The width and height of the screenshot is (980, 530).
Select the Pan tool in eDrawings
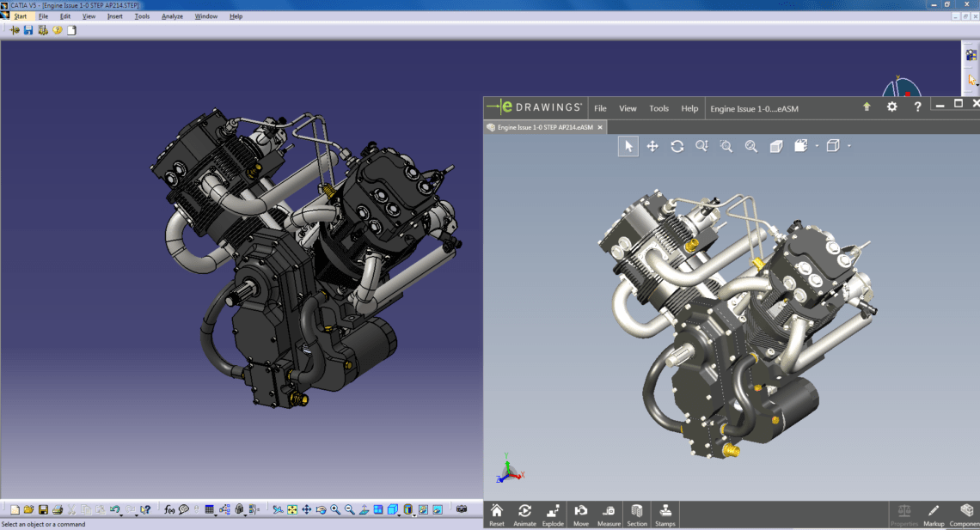point(652,146)
